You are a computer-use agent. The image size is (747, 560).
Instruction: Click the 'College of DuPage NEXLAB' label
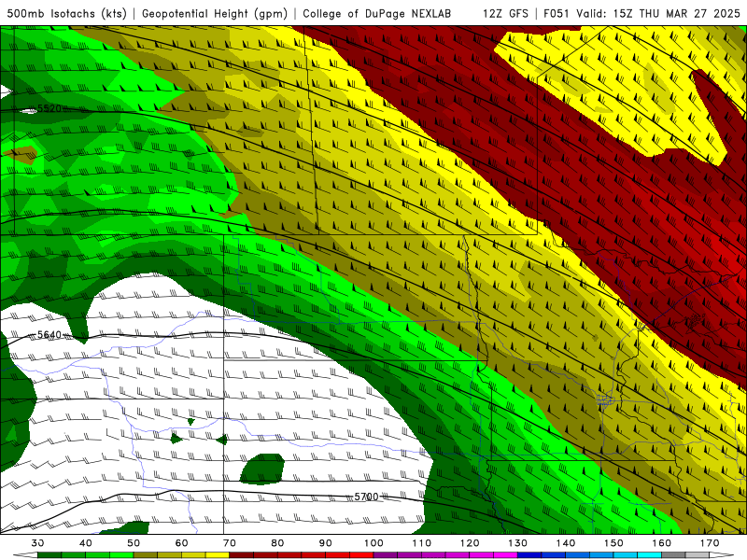377,13
